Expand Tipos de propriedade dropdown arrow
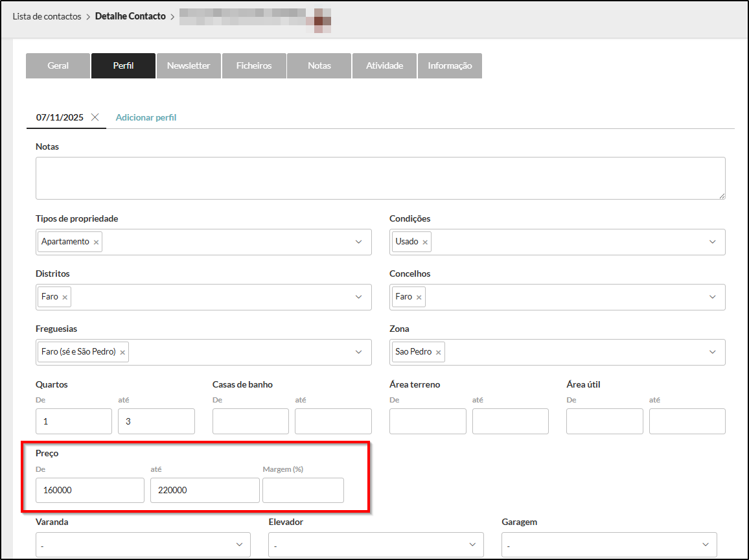 pyautogui.click(x=358, y=242)
